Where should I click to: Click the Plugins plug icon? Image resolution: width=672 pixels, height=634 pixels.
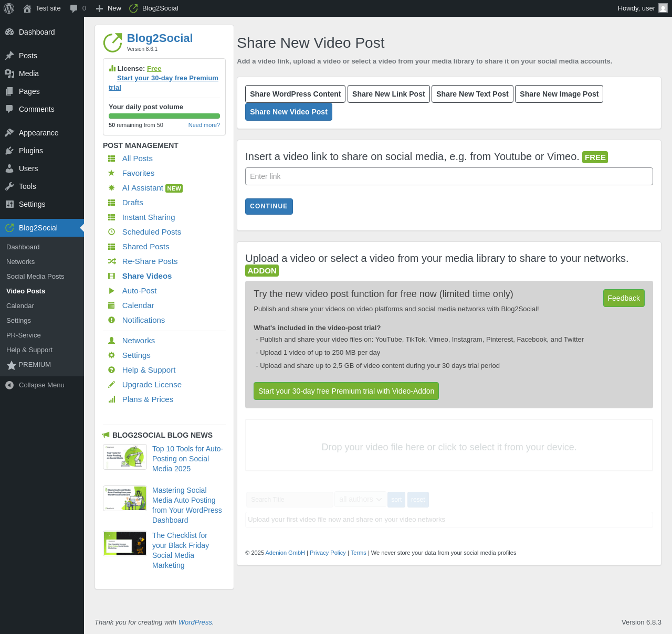point(9,151)
